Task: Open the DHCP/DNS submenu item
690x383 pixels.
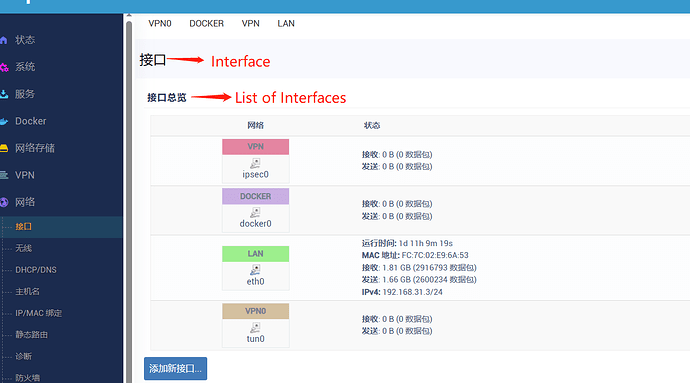Action: 36,270
